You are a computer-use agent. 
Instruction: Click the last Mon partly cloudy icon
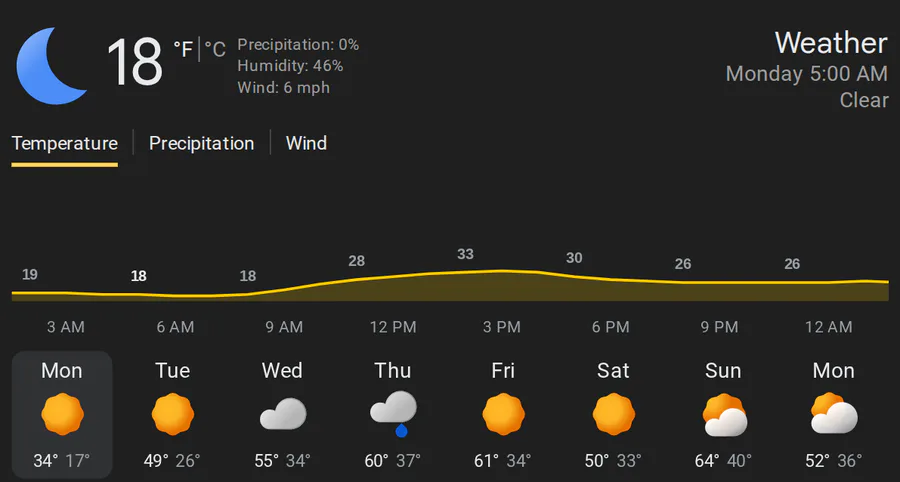click(x=833, y=414)
